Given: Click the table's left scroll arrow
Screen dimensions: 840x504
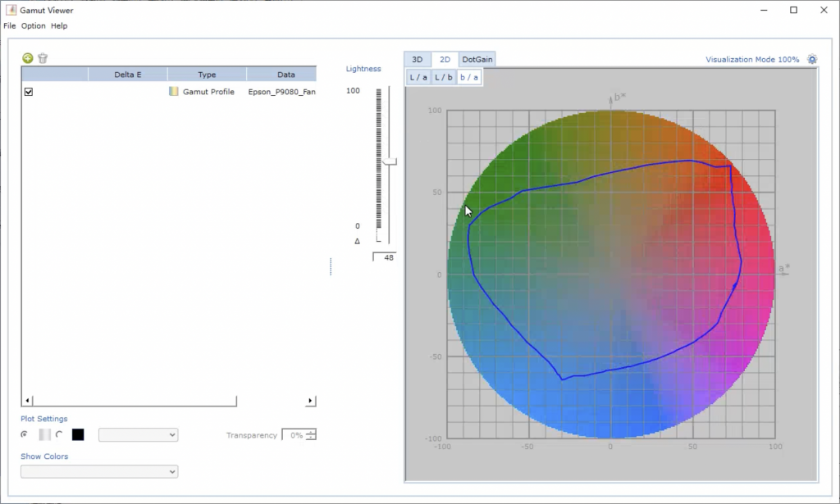Looking at the screenshot, I should 27,401.
